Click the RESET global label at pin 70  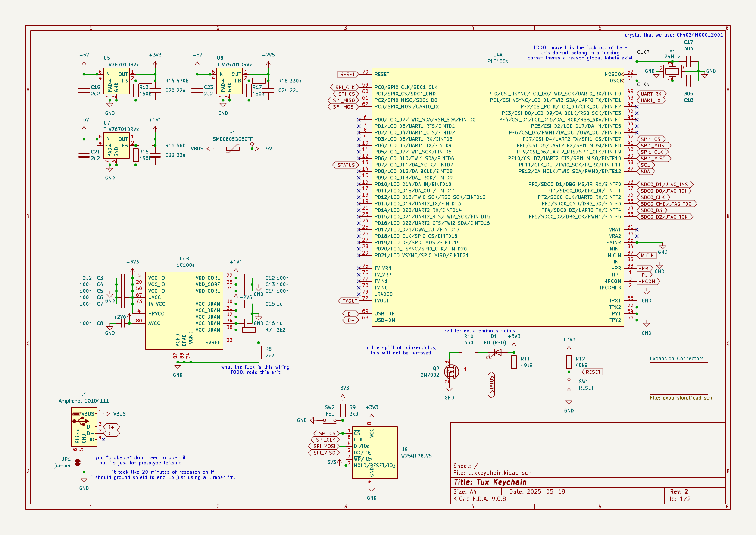pyautogui.click(x=348, y=75)
